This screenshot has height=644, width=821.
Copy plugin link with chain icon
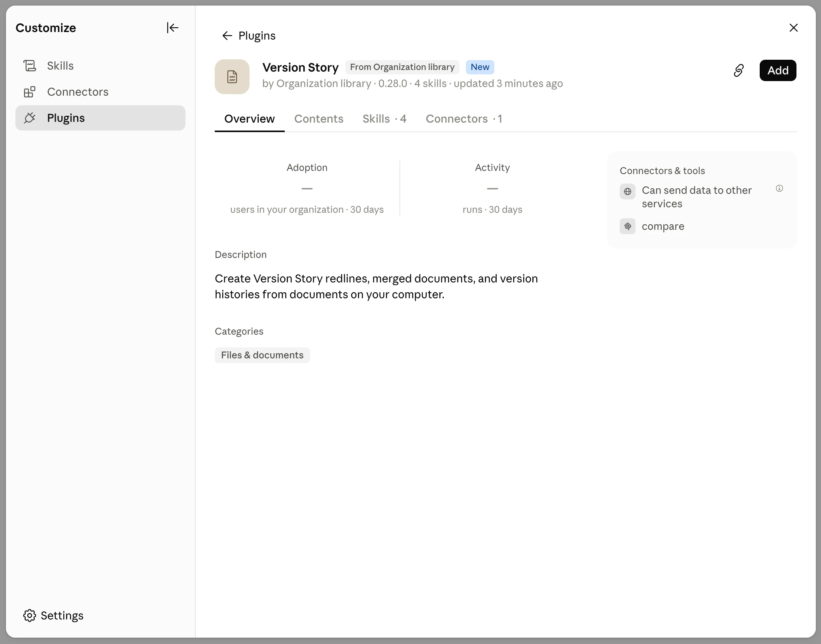click(x=739, y=70)
